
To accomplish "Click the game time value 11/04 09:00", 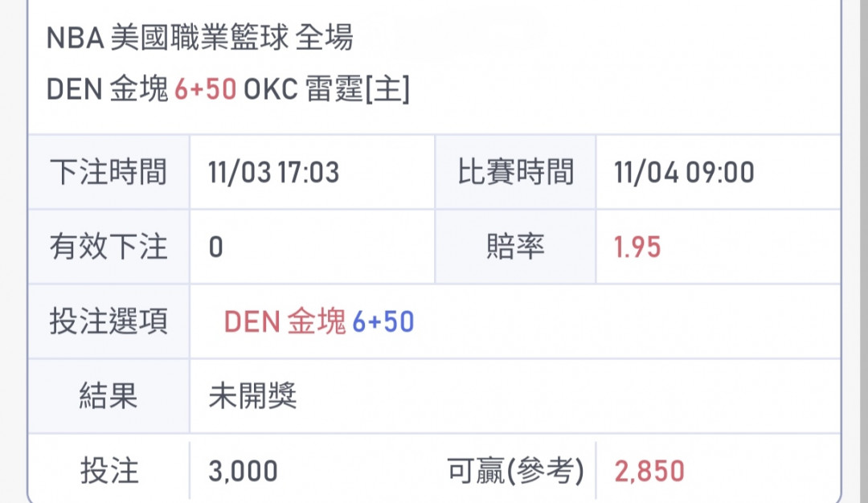I will (x=685, y=172).
